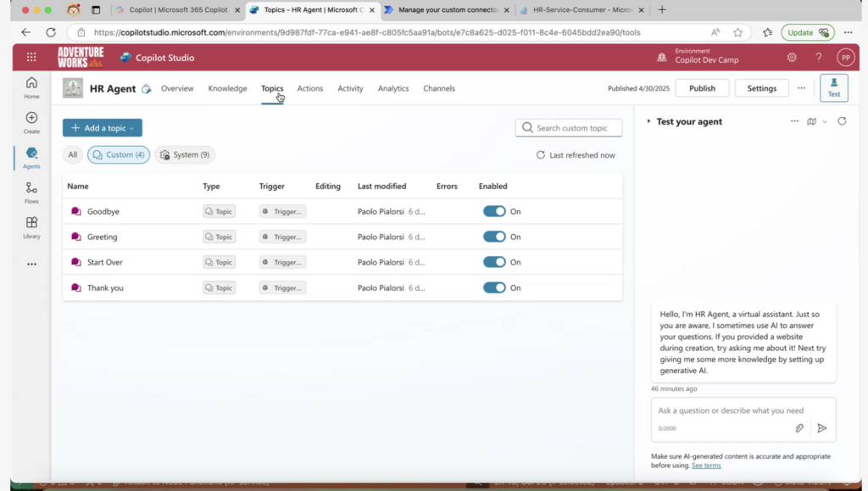
Task: Open Flows in the left sidebar
Action: 31,192
